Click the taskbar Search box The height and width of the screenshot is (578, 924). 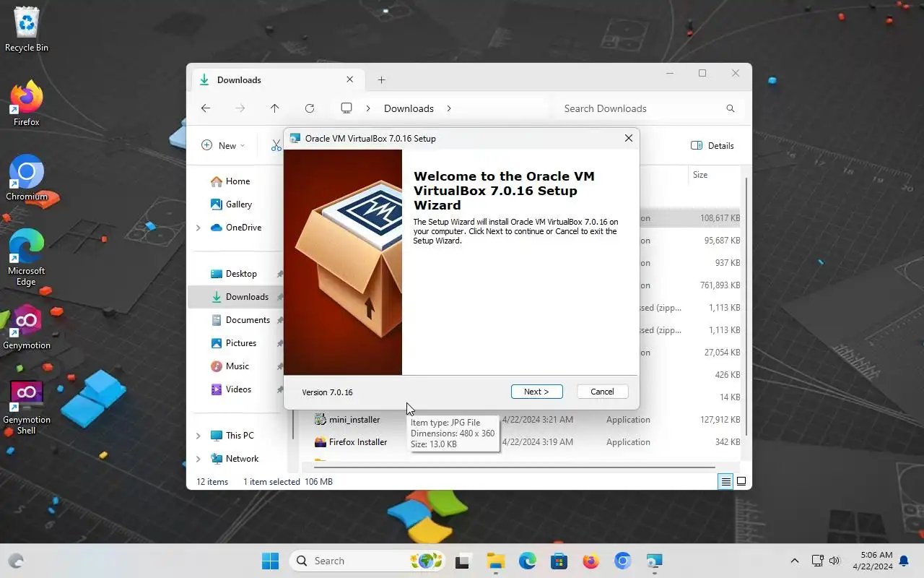point(367,561)
